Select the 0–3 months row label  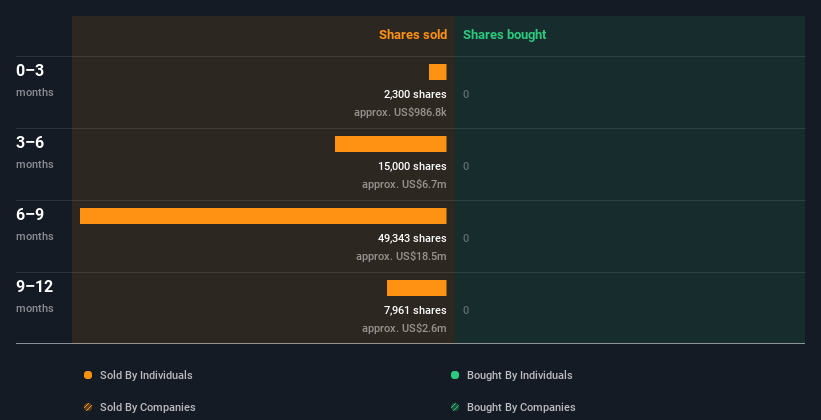pyautogui.click(x=35, y=80)
